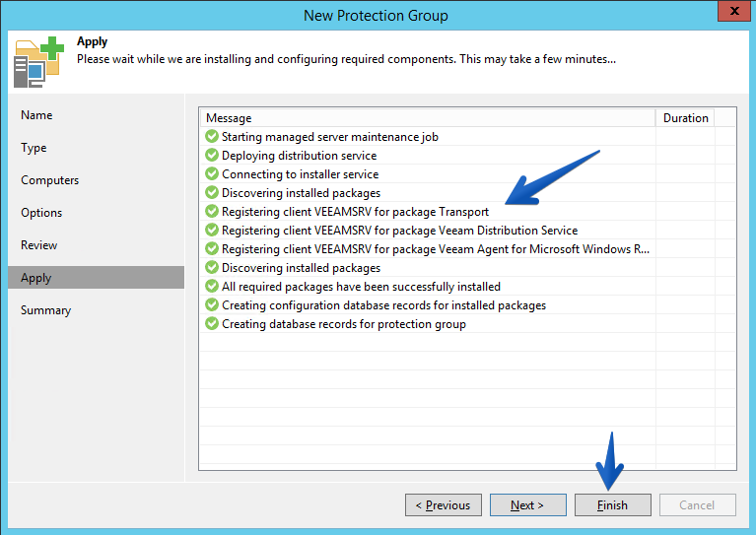Screen dimensions: 756x535
Task: Click success icon for package Transport registration
Action: tap(212, 211)
